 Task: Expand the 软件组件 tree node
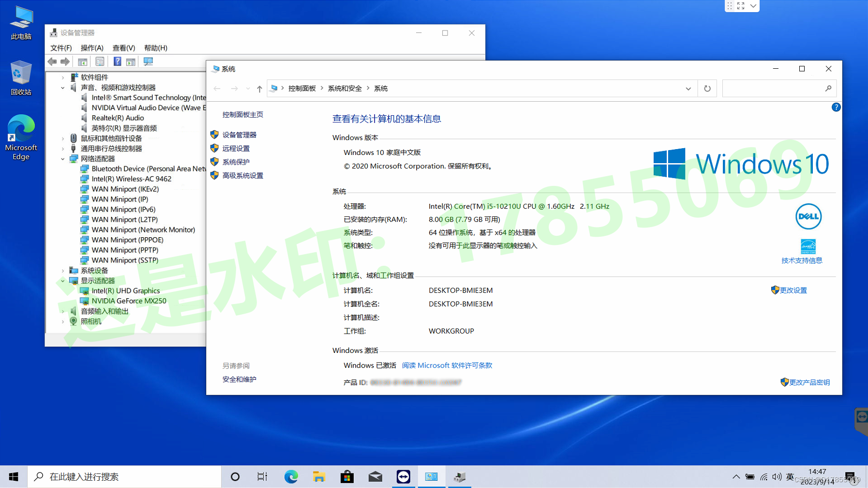[63, 77]
